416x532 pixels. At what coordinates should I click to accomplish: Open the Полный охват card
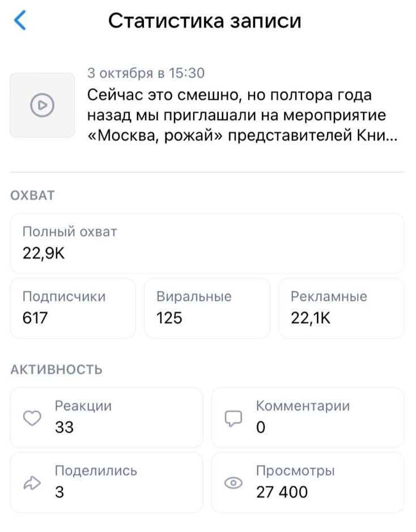point(207,243)
